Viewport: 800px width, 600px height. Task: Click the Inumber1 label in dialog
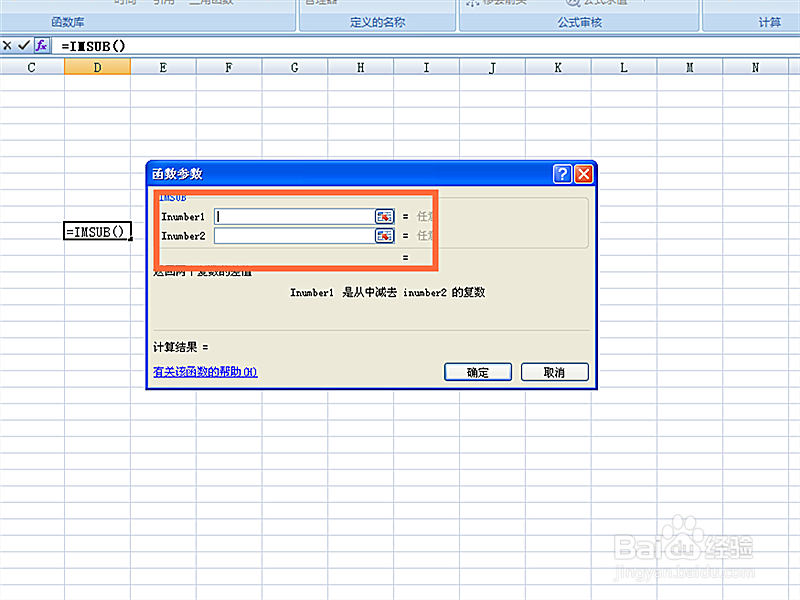point(183,217)
